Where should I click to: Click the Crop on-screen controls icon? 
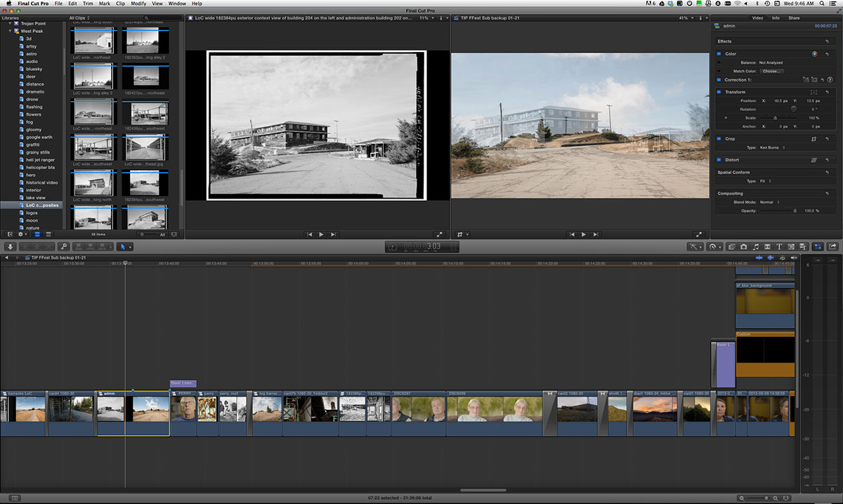(x=814, y=139)
